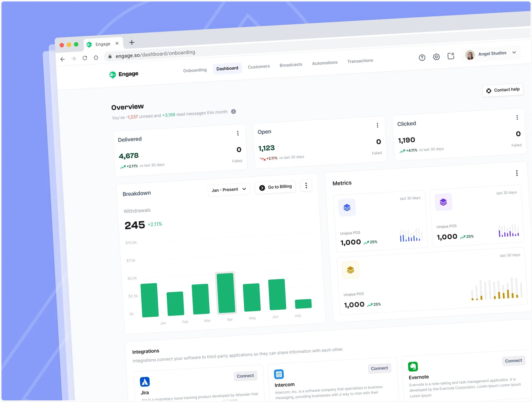Click the Evernote integration logo
This screenshot has height=402, width=532.
point(413,367)
